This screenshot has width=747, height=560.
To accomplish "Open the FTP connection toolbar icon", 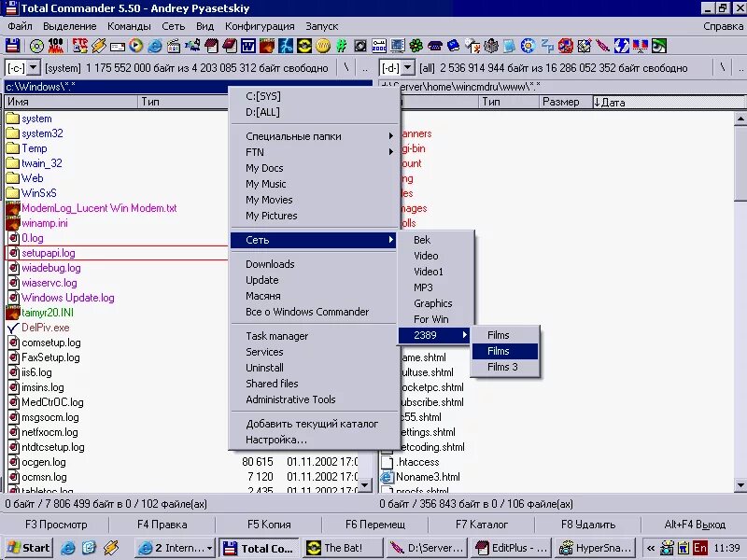I will pyautogui.click(x=80, y=46).
